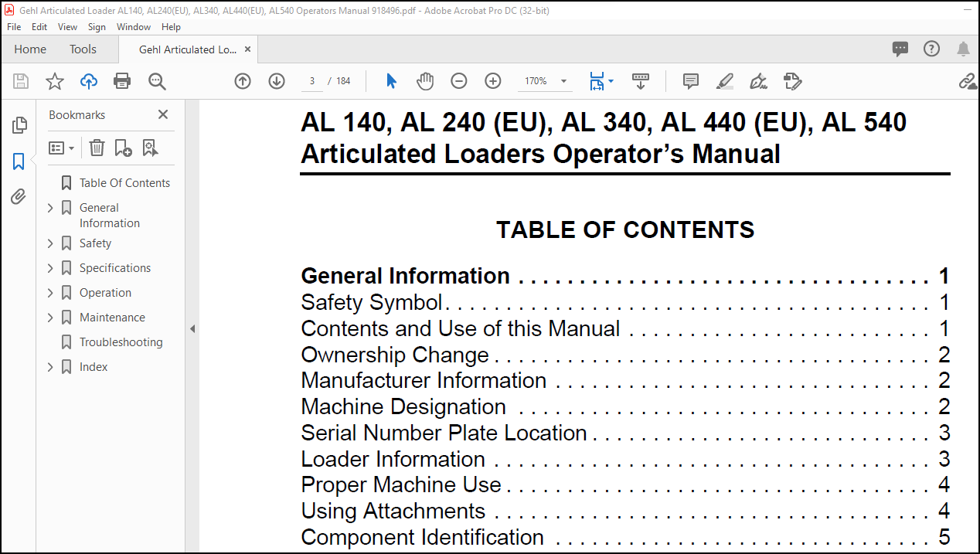Go to previous page arrow
The image size is (980, 554).
click(x=243, y=81)
